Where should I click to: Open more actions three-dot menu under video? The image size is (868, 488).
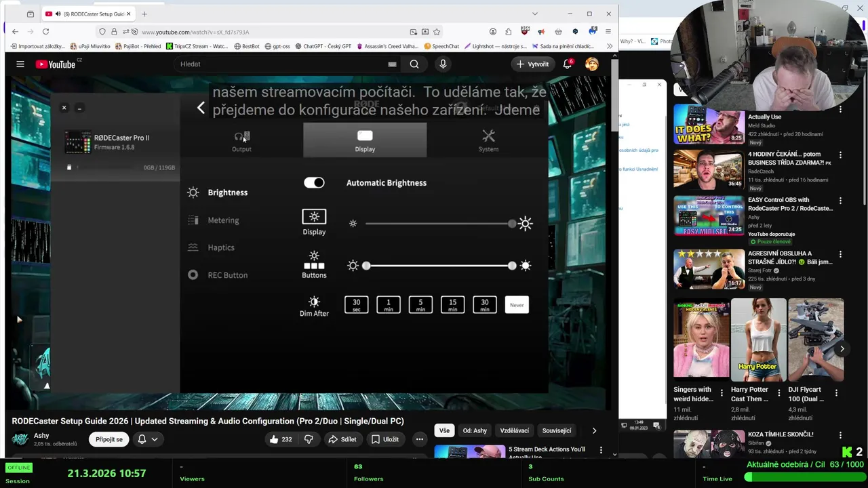tap(419, 439)
